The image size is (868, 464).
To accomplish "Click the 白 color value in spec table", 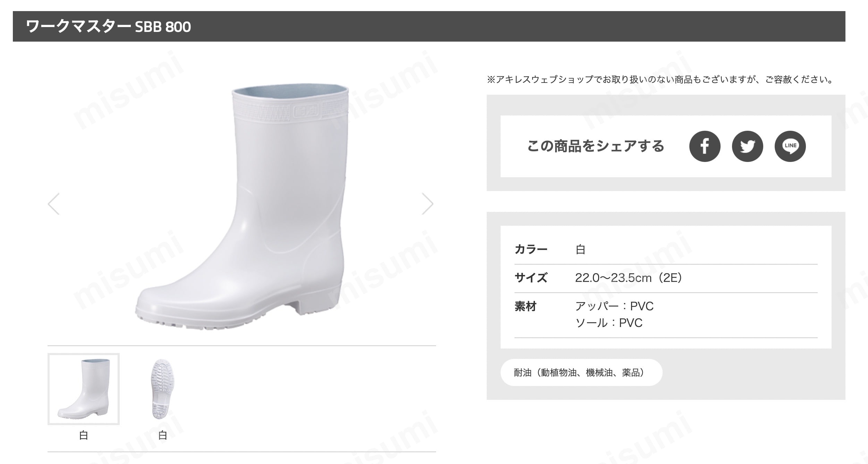I will tap(580, 249).
